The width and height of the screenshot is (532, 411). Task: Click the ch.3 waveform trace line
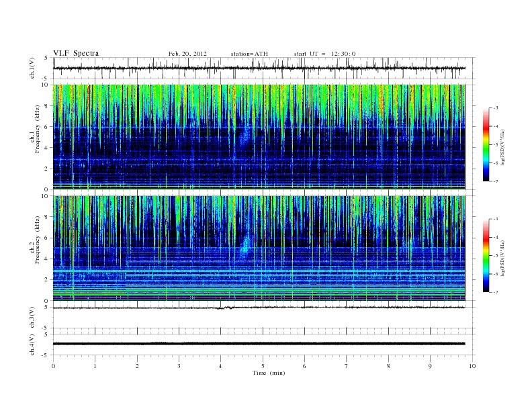(259, 308)
